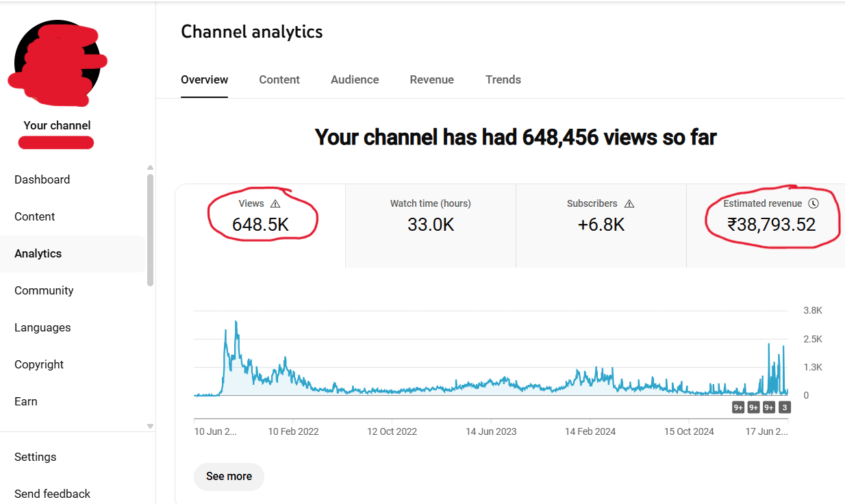Switch to the Audience tab
The width and height of the screenshot is (845, 504).
355,79
